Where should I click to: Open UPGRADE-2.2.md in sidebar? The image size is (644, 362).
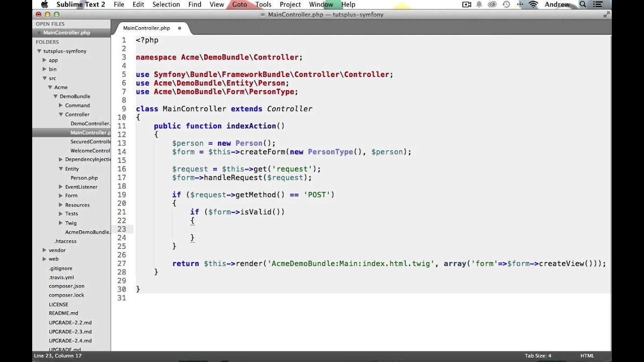pyautogui.click(x=71, y=323)
